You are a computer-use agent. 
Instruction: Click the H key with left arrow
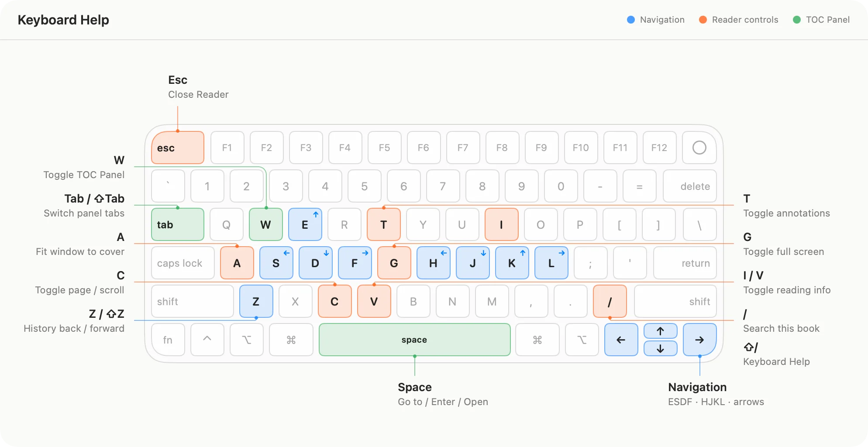tap(434, 263)
